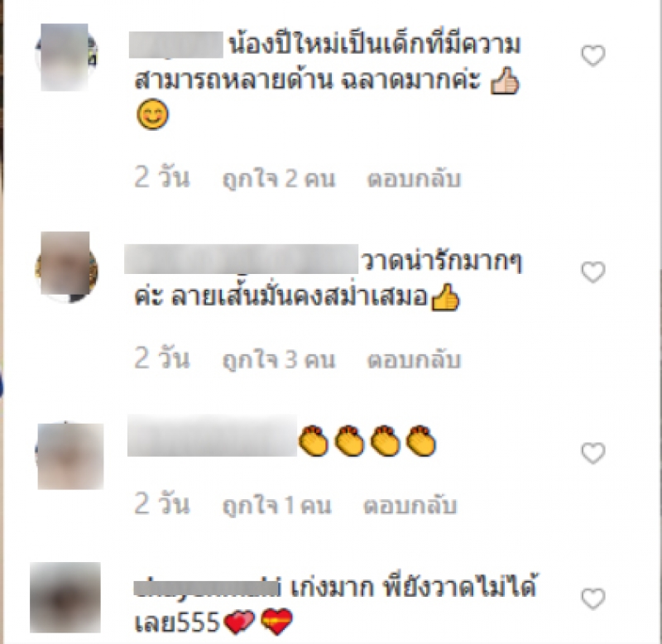Click ตอบกลับ under the clapping emoji comment
The image size is (662, 644).
point(410,506)
